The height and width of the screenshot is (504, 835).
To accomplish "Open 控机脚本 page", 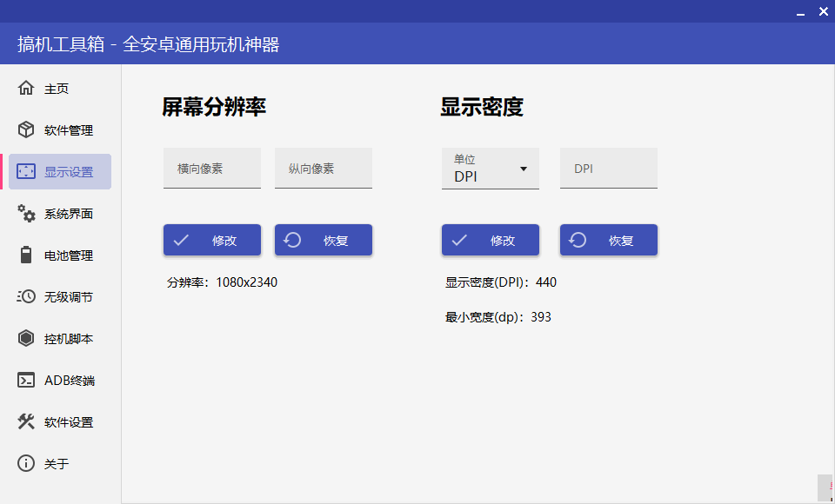I will (x=60, y=339).
